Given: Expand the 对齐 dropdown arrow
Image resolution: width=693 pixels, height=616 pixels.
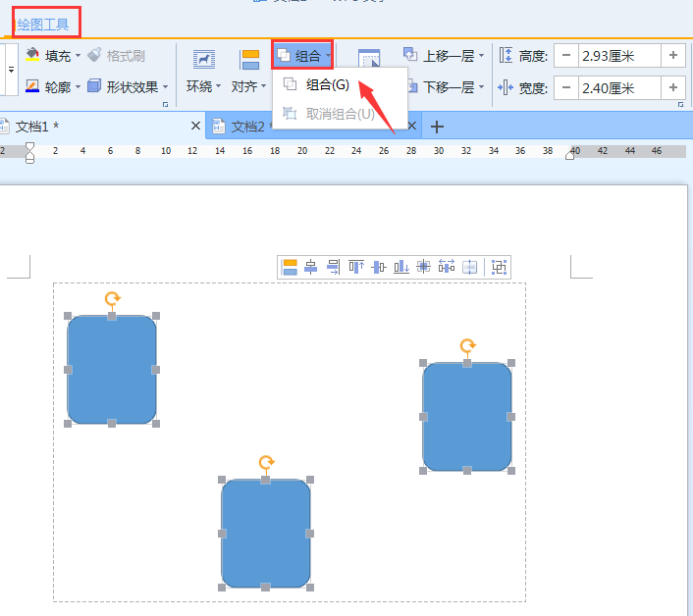Looking at the screenshot, I should 263,85.
